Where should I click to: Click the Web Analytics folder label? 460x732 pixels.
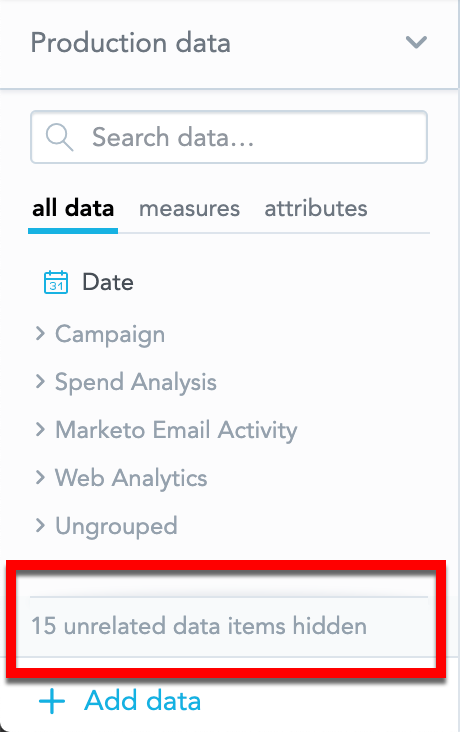tap(131, 479)
